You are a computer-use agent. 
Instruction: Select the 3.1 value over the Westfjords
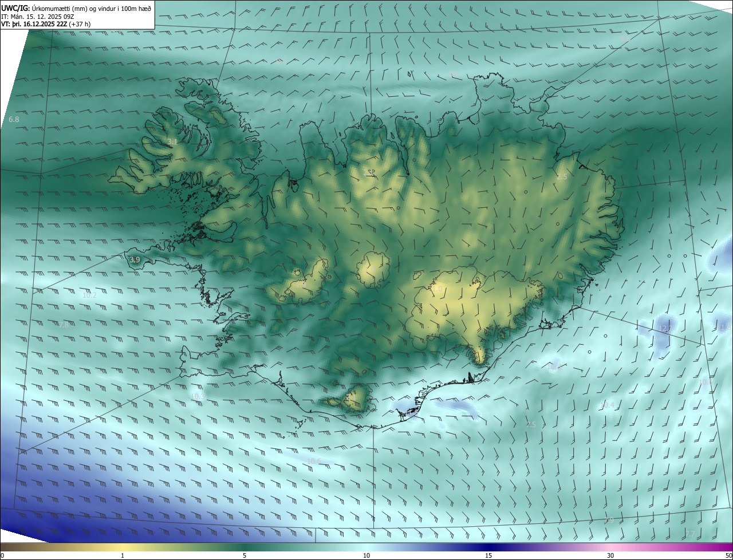click(x=172, y=141)
